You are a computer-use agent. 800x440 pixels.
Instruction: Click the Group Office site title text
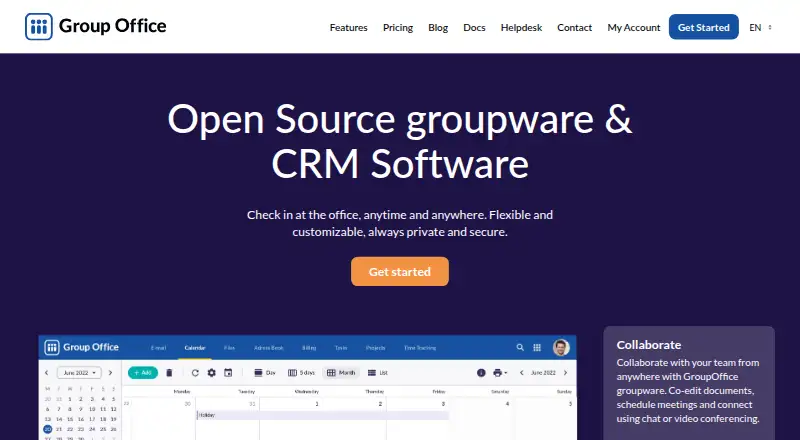tap(112, 26)
